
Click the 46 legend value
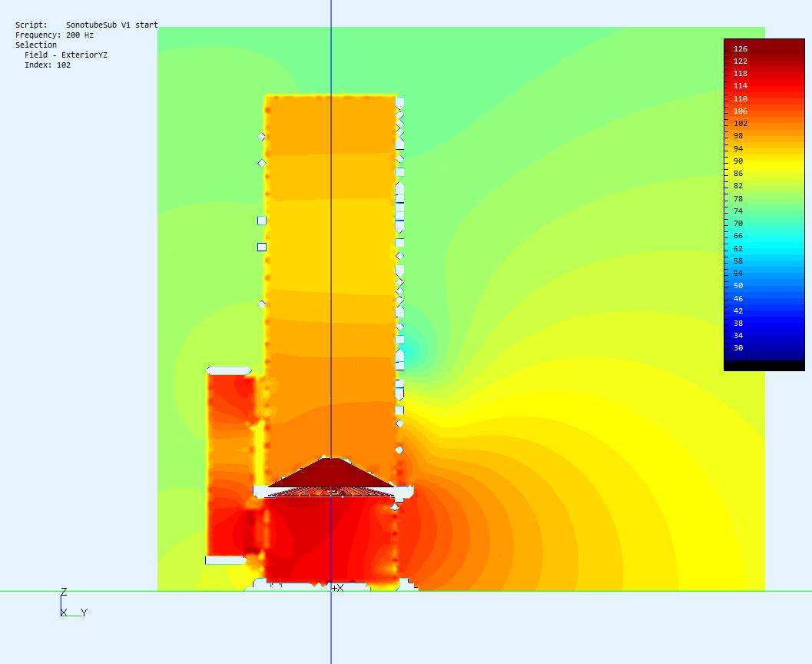point(738,298)
